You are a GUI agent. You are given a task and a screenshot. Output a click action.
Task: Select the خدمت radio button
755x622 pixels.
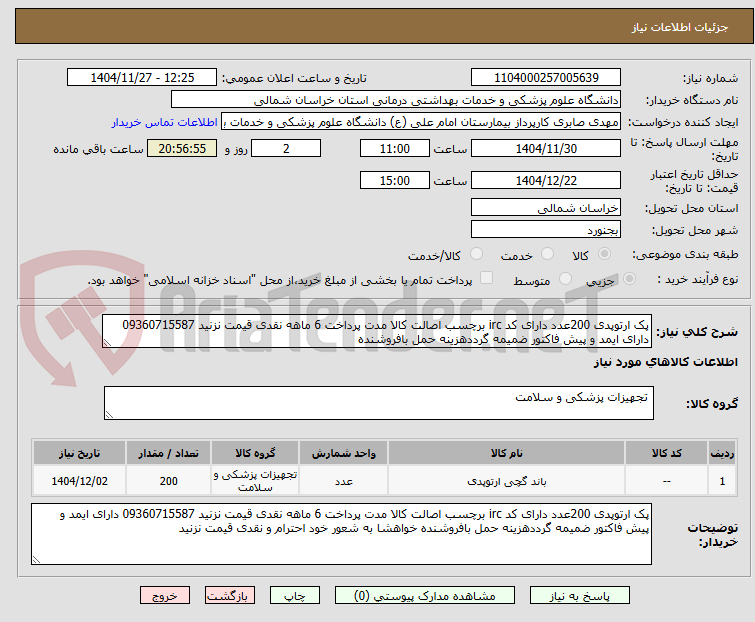[547, 254]
